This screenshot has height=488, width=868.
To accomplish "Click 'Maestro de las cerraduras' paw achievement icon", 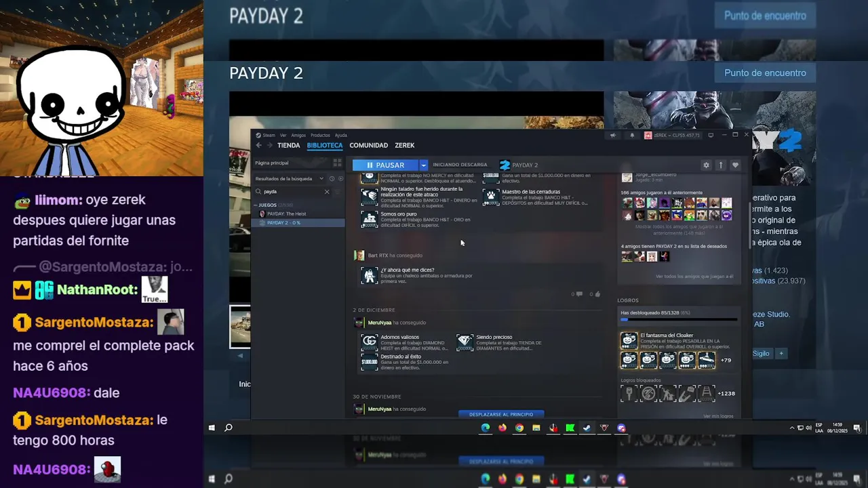I will 491,196.
